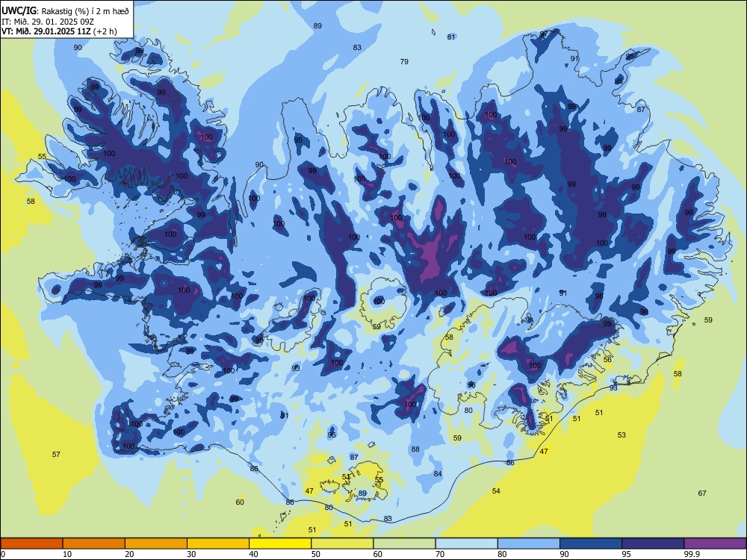The height and width of the screenshot is (560, 747).
Task: Click the dark orange 0–10 legend swatch
Action: click(x=31, y=544)
